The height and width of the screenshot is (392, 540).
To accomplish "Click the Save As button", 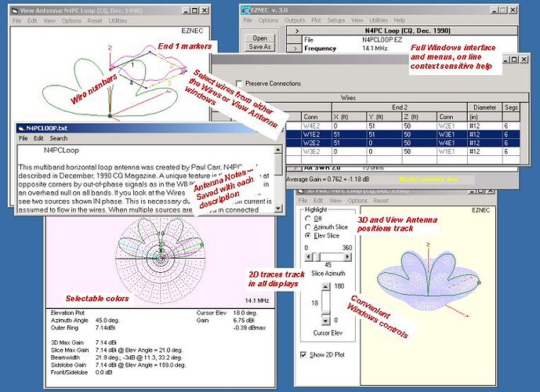I will [259, 47].
